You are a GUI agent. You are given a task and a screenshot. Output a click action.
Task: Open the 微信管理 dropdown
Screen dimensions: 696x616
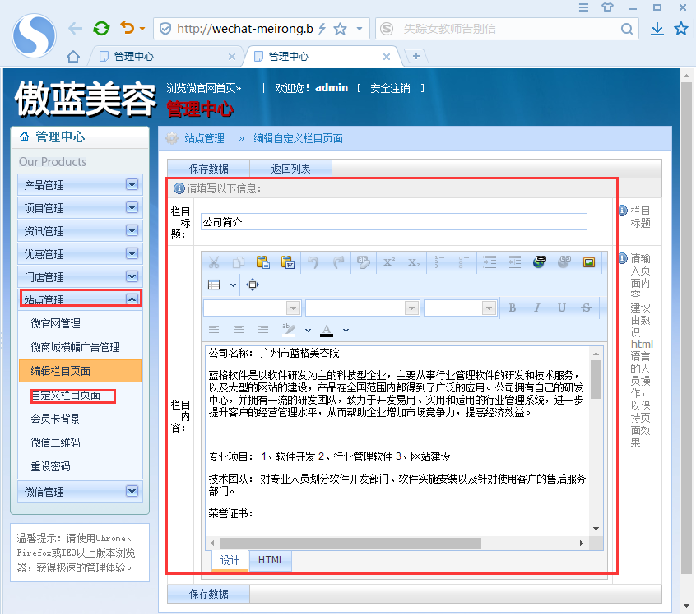tap(80, 491)
